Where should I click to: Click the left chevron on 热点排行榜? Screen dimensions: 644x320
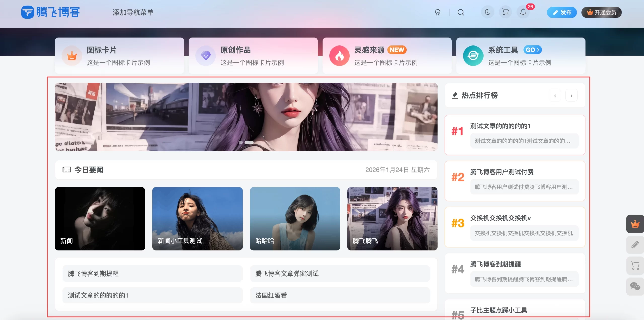[x=555, y=95]
